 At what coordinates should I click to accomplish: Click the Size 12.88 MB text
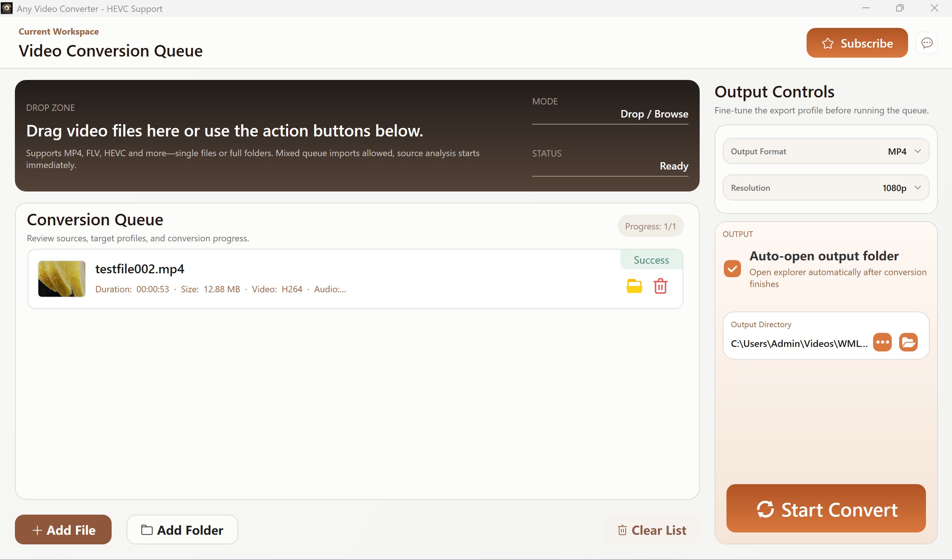click(210, 289)
